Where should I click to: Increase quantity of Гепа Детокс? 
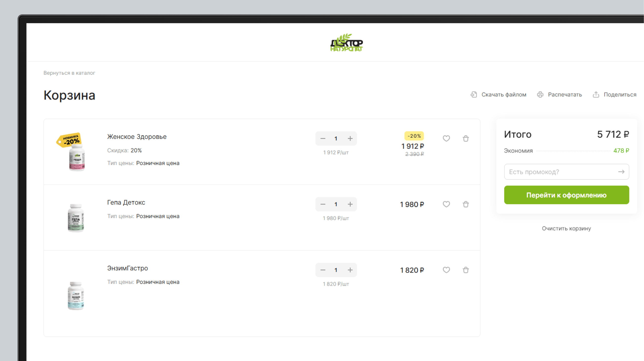click(x=350, y=204)
